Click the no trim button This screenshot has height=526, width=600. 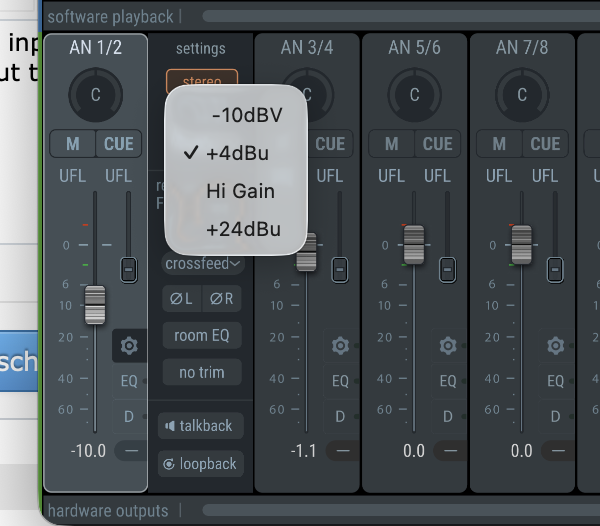click(202, 372)
